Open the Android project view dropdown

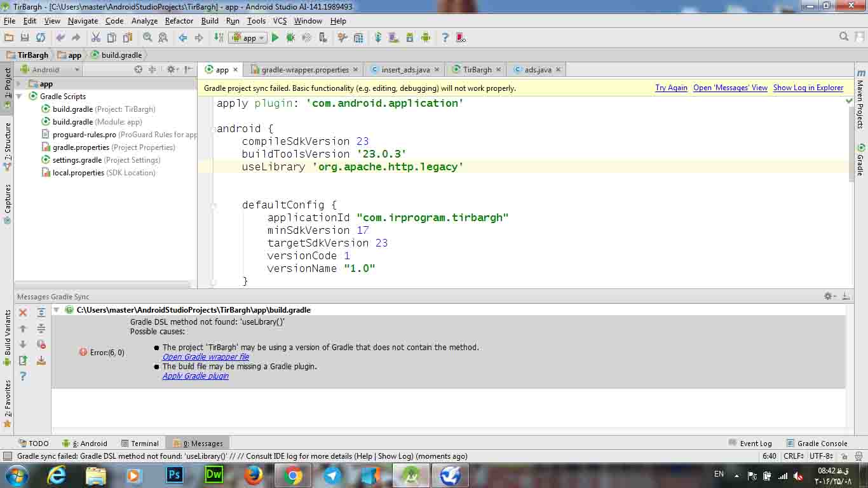tap(50, 69)
